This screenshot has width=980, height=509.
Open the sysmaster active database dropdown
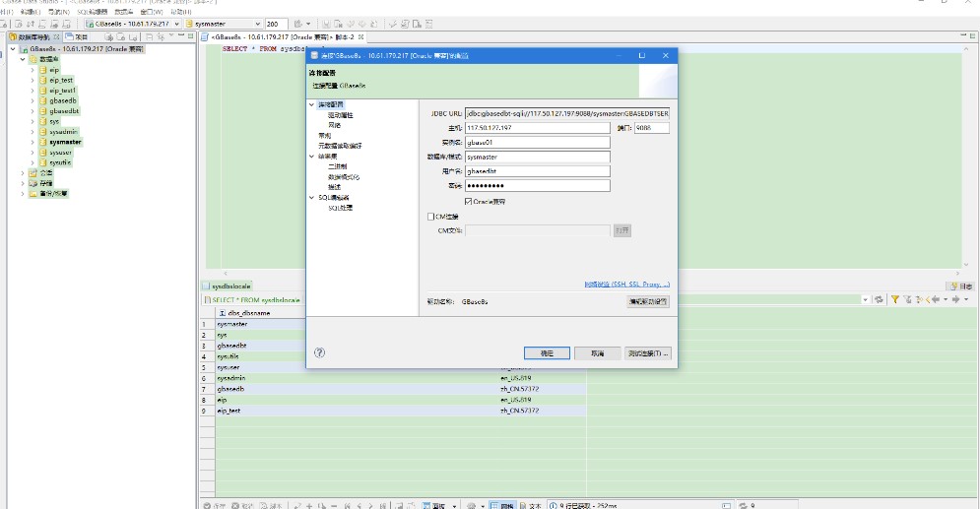click(x=257, y=24)
